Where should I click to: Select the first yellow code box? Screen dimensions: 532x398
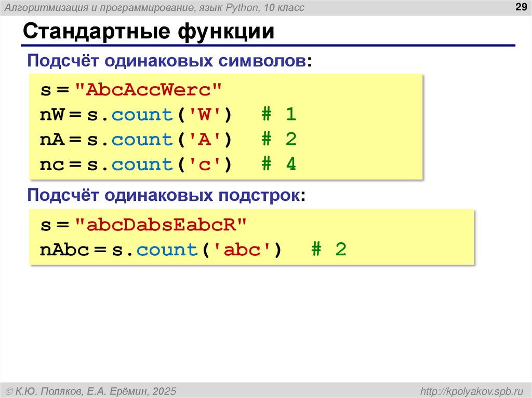click(226, 126)
